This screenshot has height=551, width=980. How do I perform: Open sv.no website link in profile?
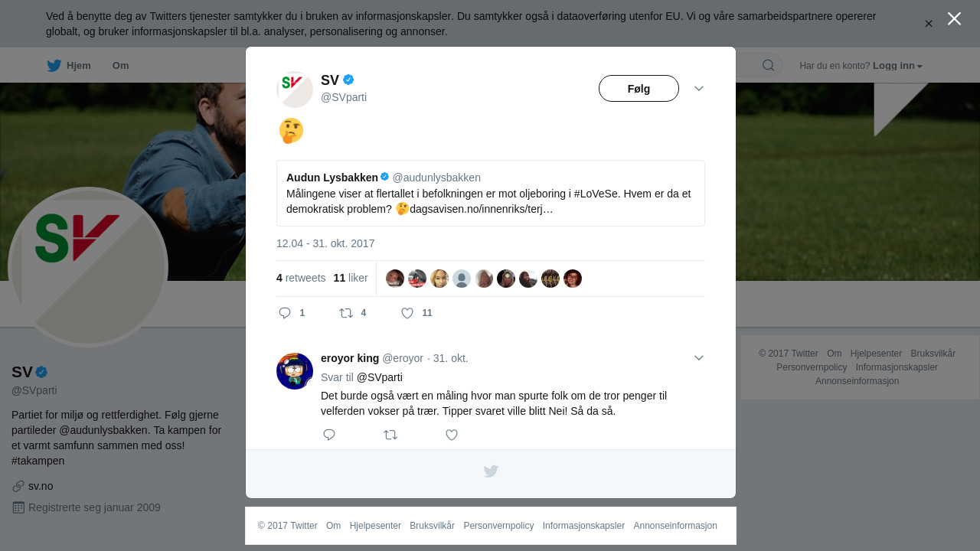[x=41, y=486]
